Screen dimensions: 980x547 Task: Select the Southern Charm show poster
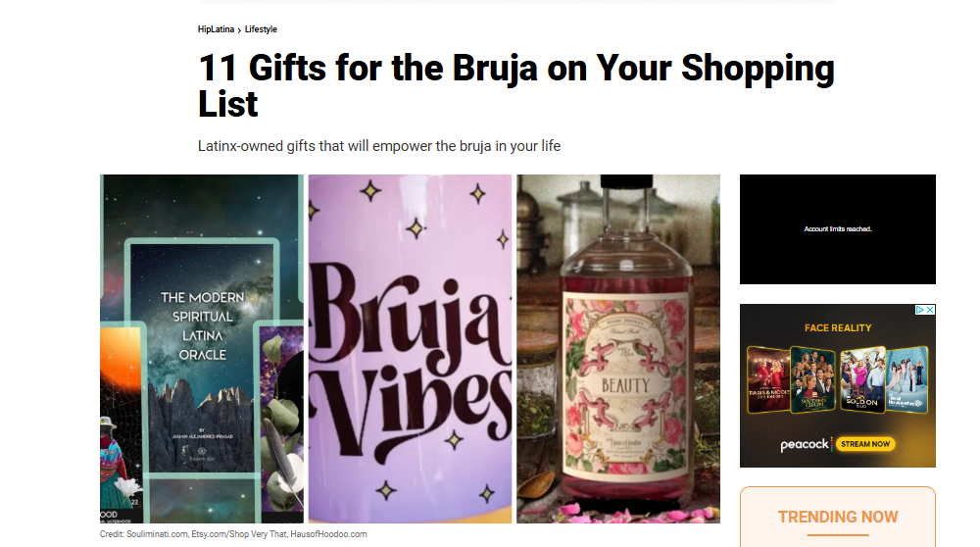click(812, 379)
